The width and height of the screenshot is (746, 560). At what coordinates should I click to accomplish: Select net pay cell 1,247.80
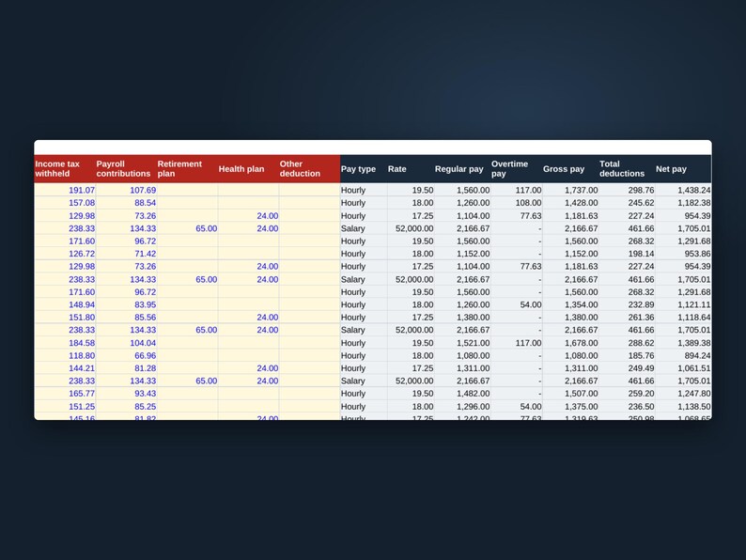pyautogui.click(x=683, y=394)
